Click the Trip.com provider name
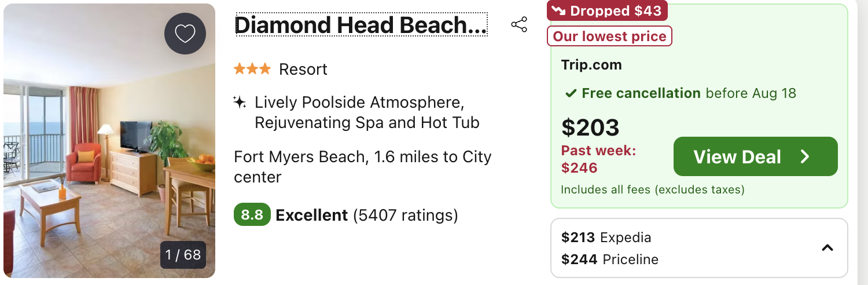This screenshot has width=868, height=285. tap(591, 65)
